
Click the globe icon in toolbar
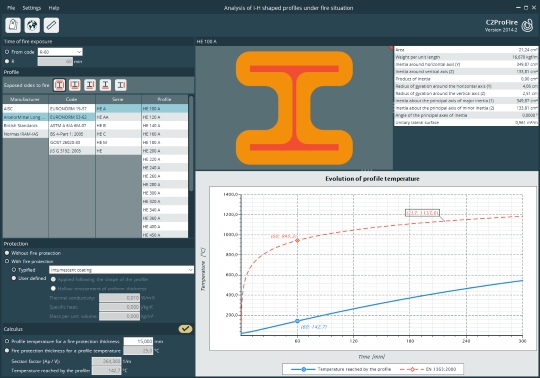(x=32, y=25)
